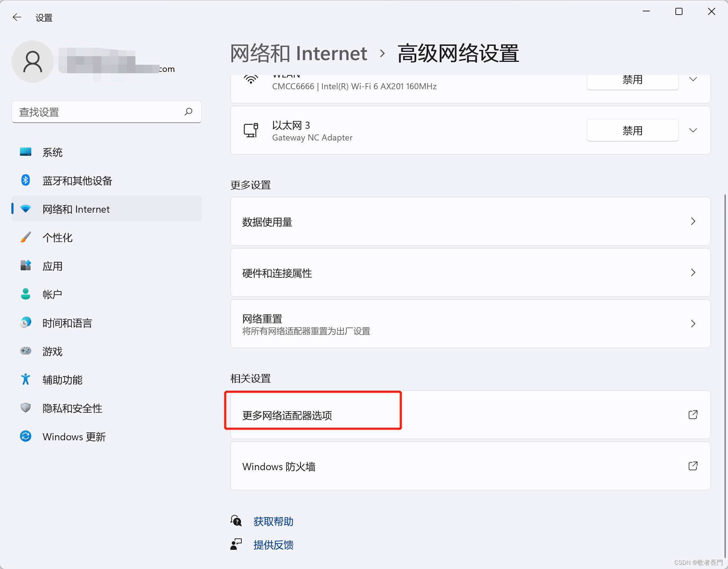This screenshot has height=569, width=728.
Task: Expand the 以太网 3 adapter details
Action: click(x=693, y=130)
